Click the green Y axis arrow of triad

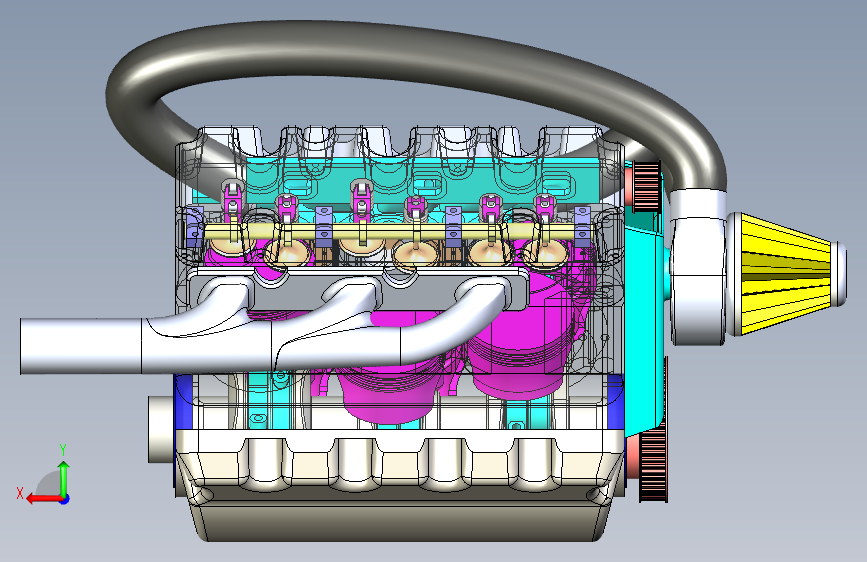pos(64,479)
